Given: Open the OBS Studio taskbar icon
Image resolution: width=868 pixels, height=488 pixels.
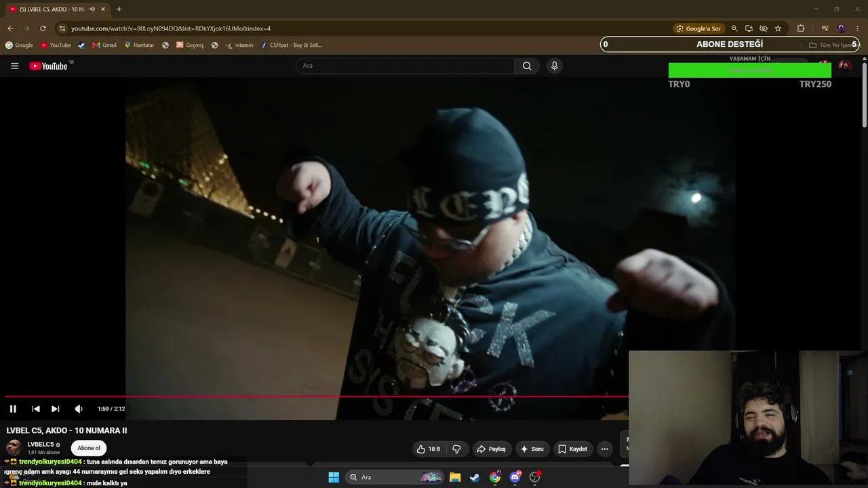Looking at the screenshot, I should [535, 477].
